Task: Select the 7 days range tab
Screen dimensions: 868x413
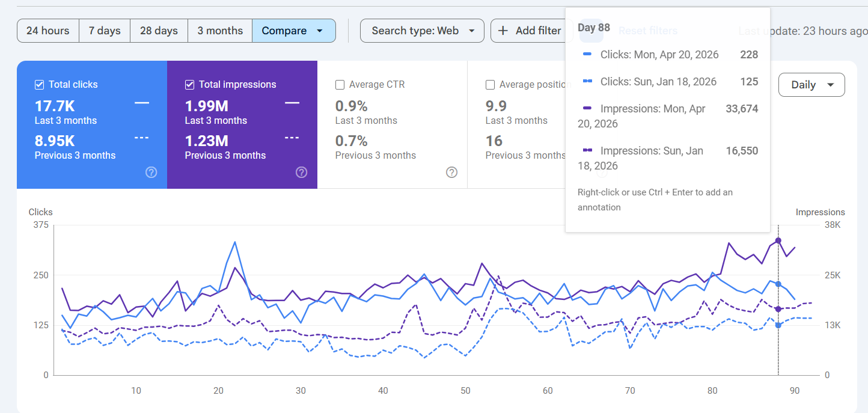Action: coord(105,31)
